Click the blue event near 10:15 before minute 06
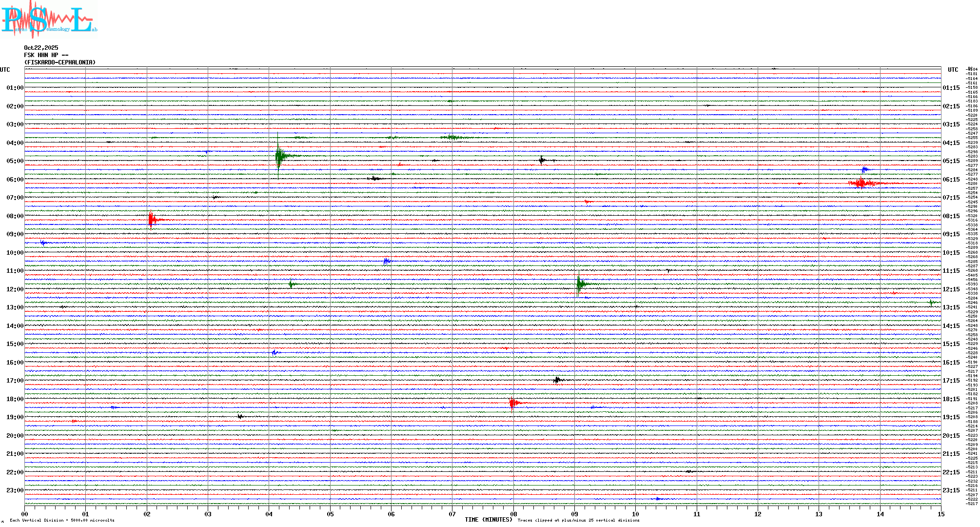The image size is (980, 527). 387,262
